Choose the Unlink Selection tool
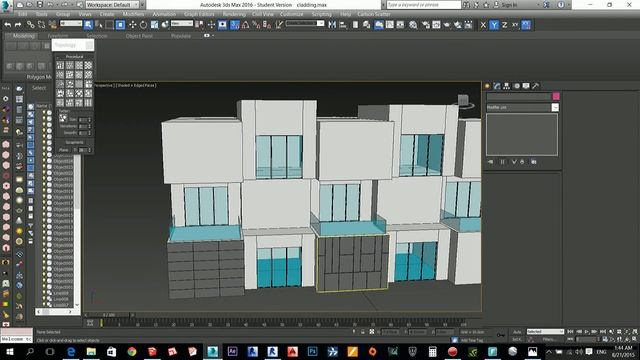Image resolution: width=640 pixels, height=360 pixels. tap(41, 25)
